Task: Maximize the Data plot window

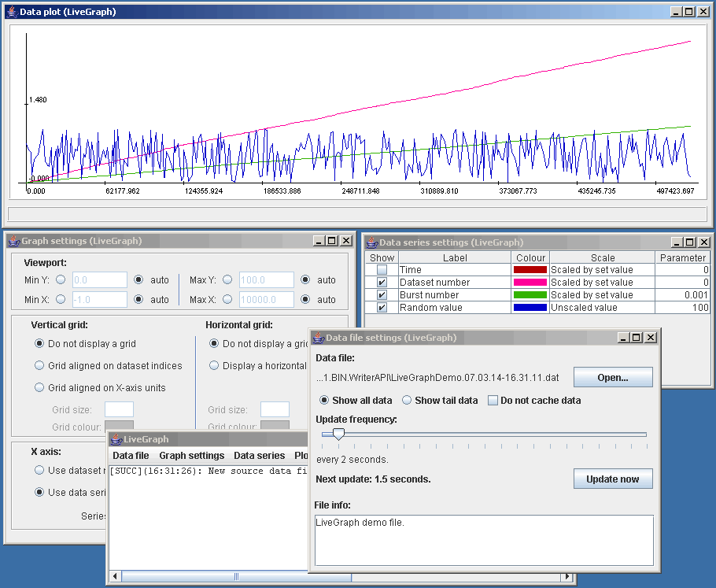Action: point(689,12)
